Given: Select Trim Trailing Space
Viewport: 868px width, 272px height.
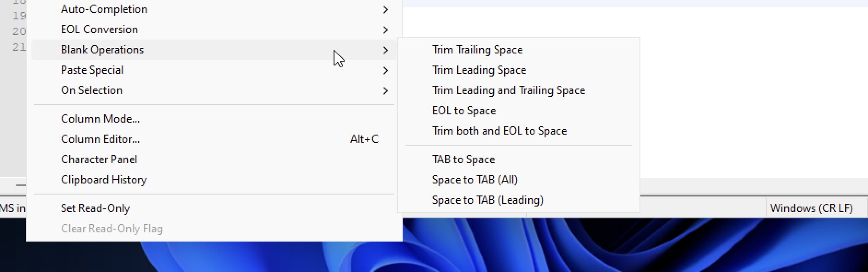Looking at the screenshot, I should point(477,49).
